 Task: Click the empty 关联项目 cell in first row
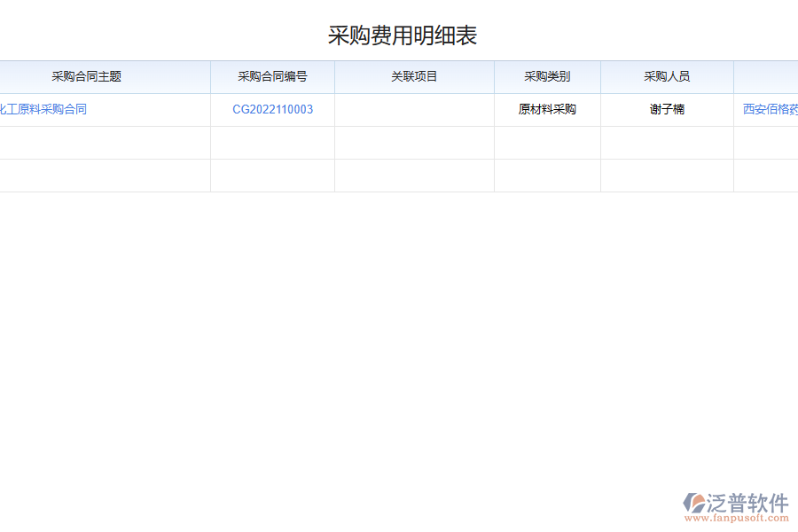point(413,109)
